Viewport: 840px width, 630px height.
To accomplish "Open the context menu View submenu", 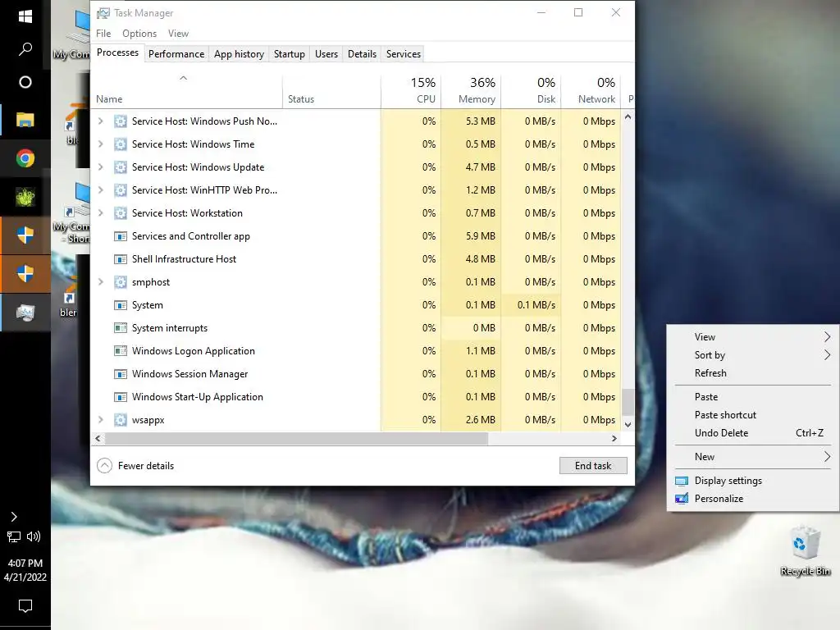I will click(x=753, y=336).
